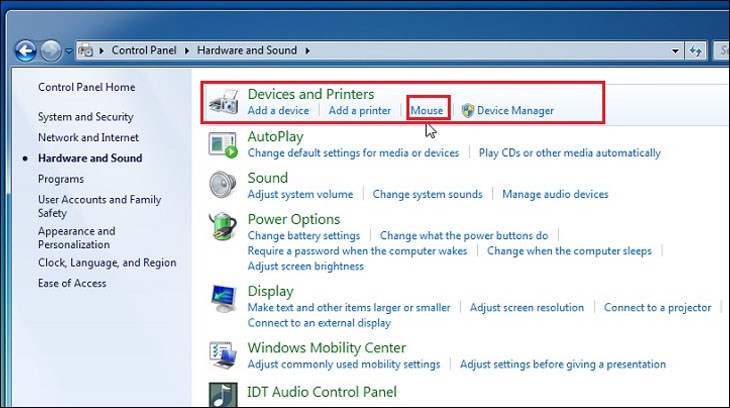Viewport: 730px width, 408px height.
Task: Open Adjust screen resolution link
Action: coord(526,308)
